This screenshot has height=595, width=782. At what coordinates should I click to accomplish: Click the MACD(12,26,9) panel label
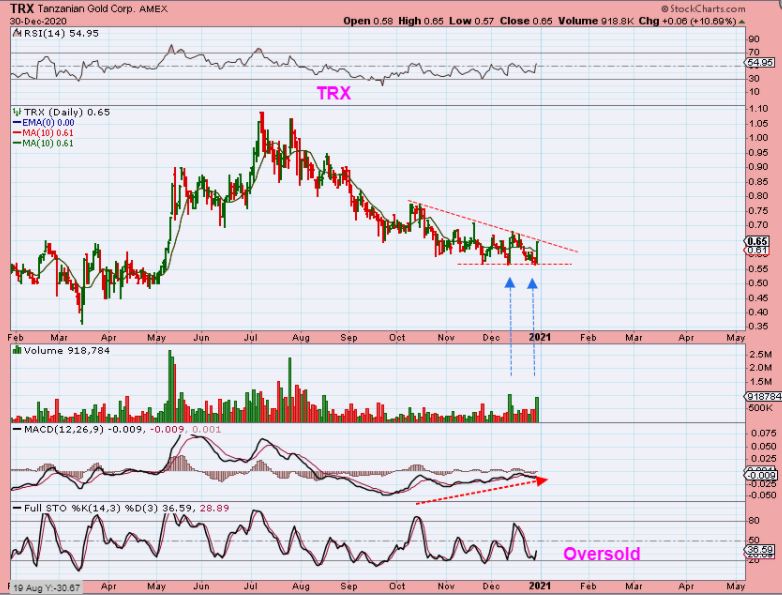[x=63, y=429]
